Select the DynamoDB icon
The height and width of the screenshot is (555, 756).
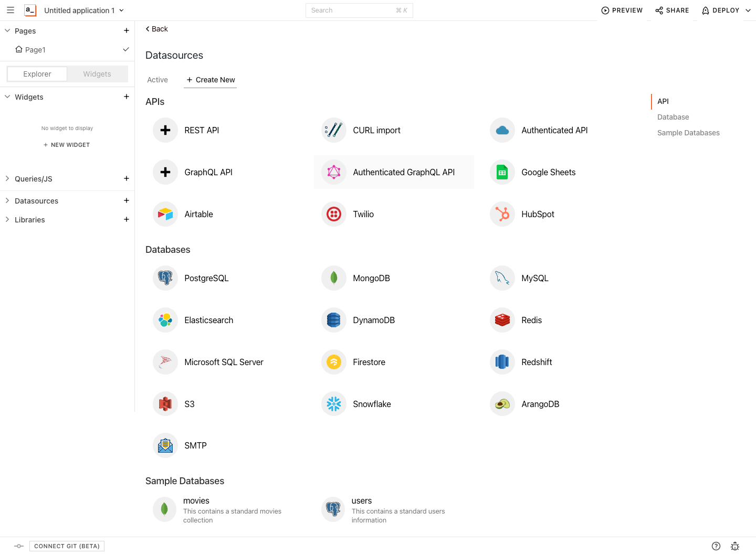[x=334, y=320]
